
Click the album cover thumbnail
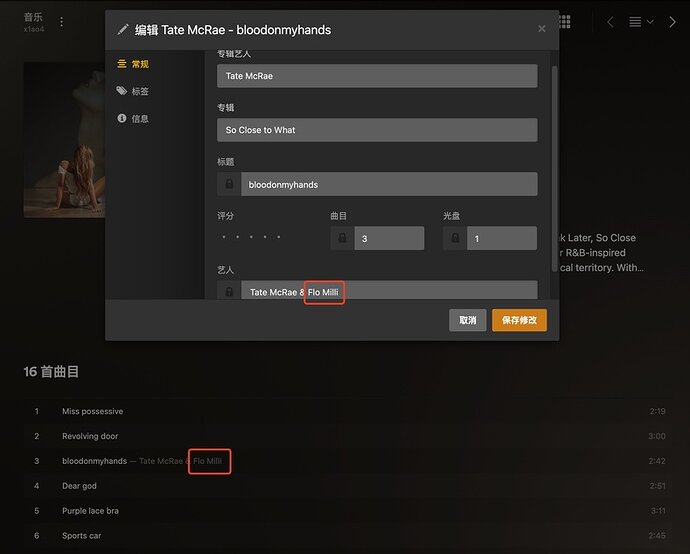[x=64, y=140]
